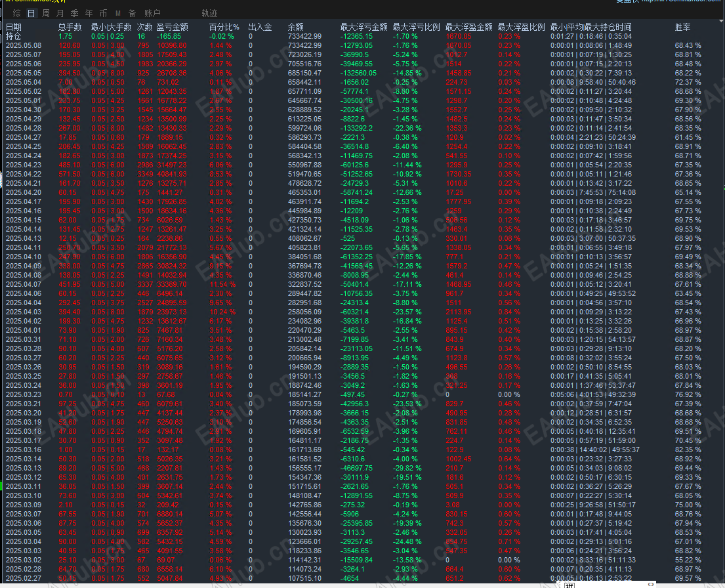
Task: Select balance value 685150.47
Action: click(304, 73)
